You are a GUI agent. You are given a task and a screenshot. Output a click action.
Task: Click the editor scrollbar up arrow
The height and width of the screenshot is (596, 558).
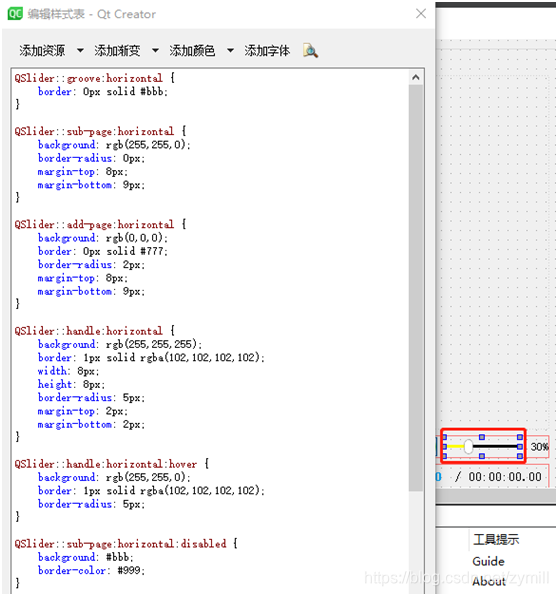coord(416,78)
